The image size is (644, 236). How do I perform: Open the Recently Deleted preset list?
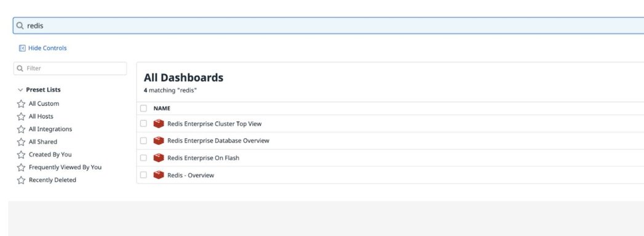(52, 180)
